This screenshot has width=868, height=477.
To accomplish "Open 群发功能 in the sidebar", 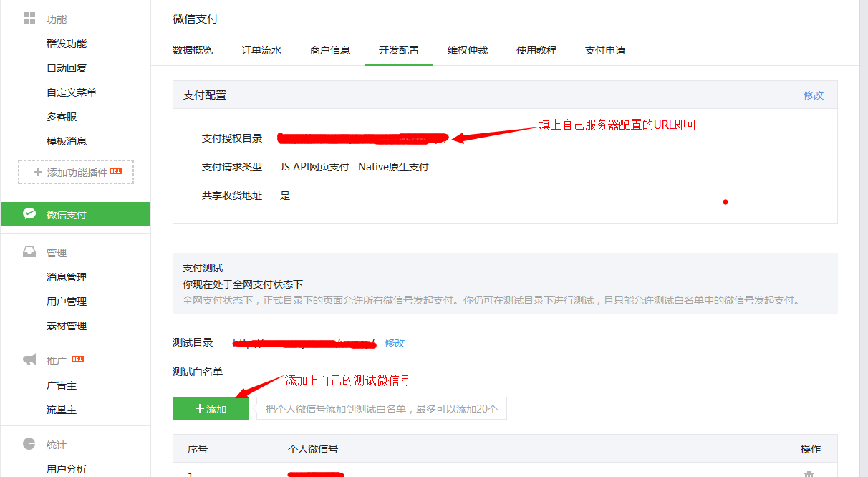I will (67, 44).
